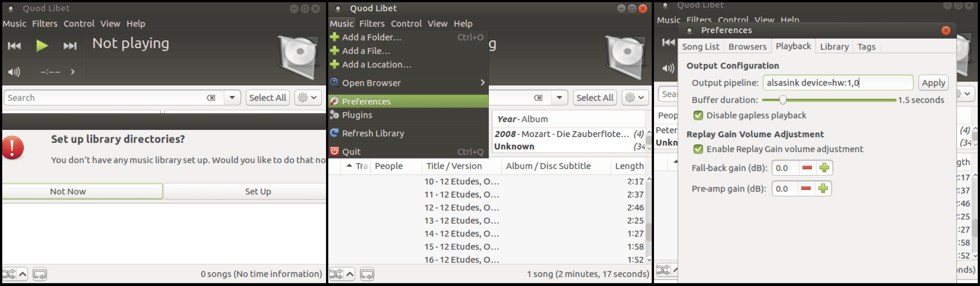The image size is (980, 286).
Task: Open the search history dropdown arrow
Action: pos(232,98)
